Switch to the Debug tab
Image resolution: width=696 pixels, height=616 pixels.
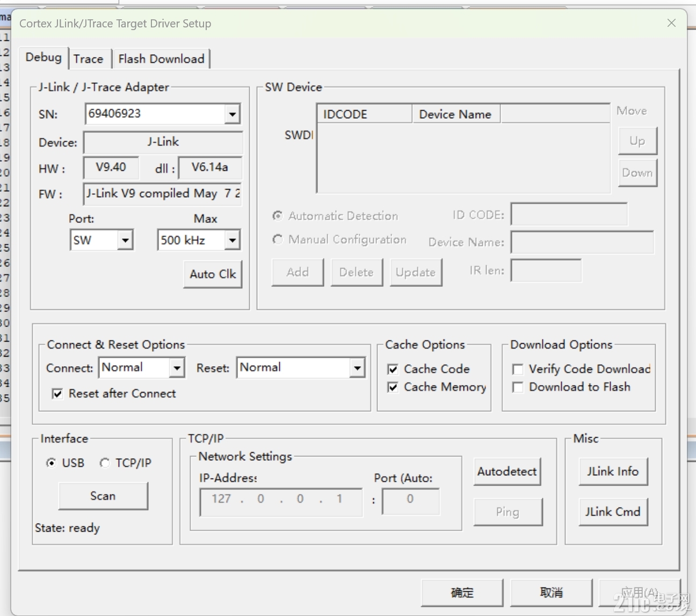pos(44,57)
